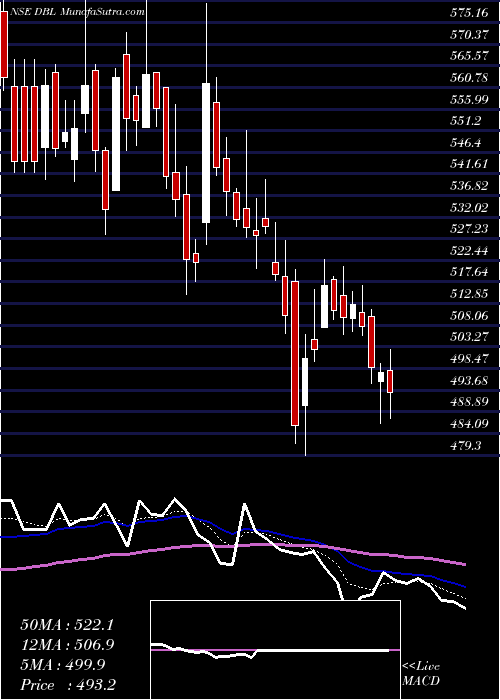Click the 532.02 price axis label

pyautogui.click(x=469, y=208)
